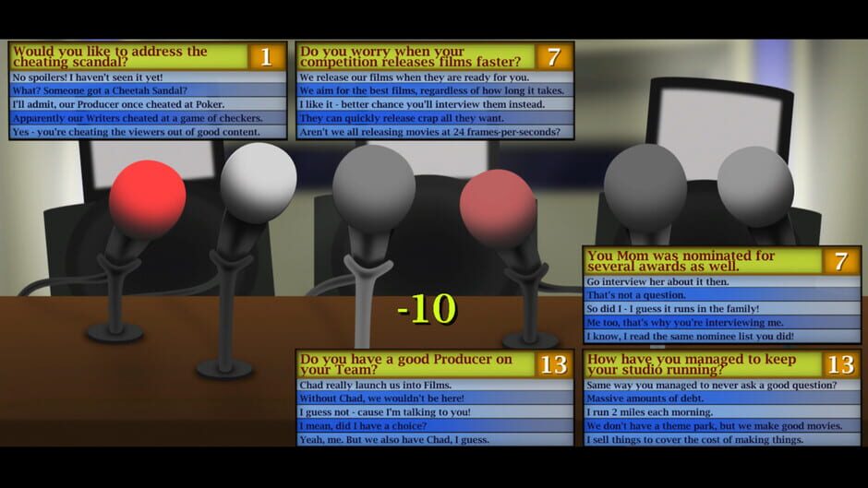Screen dimensions: 868x488
Task: Choose "What? Someone got a Cheetah Sandal?"
Action: click(x=148, y=90)
